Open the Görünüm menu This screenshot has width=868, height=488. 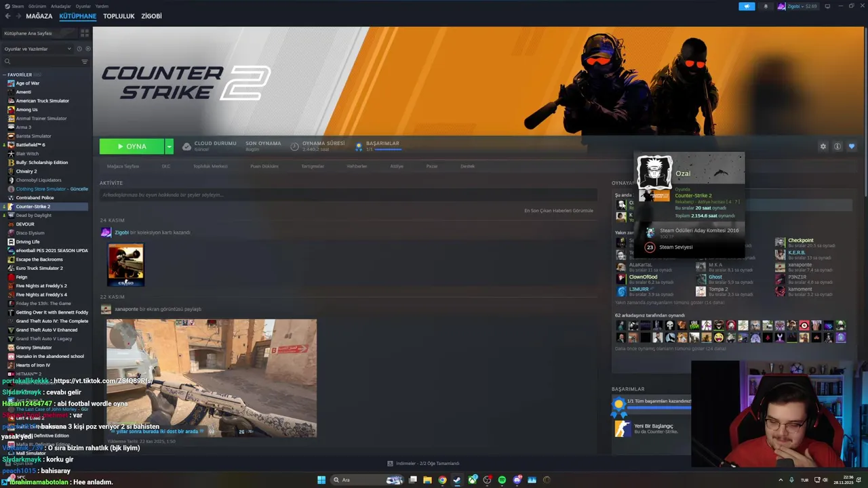(x=38, y=6)
